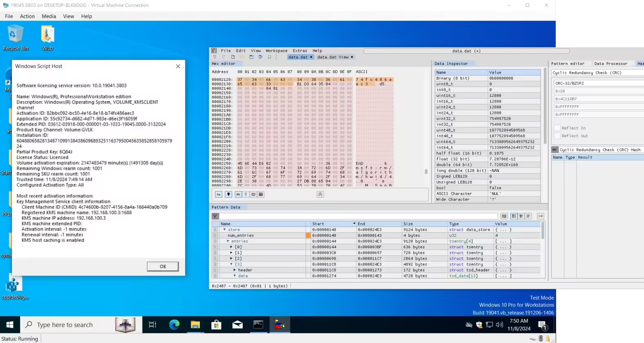The width and height of the screenshot is (644, 343).
Task: Click OK in Windows Script Host dialog
Action: (163, 266)
